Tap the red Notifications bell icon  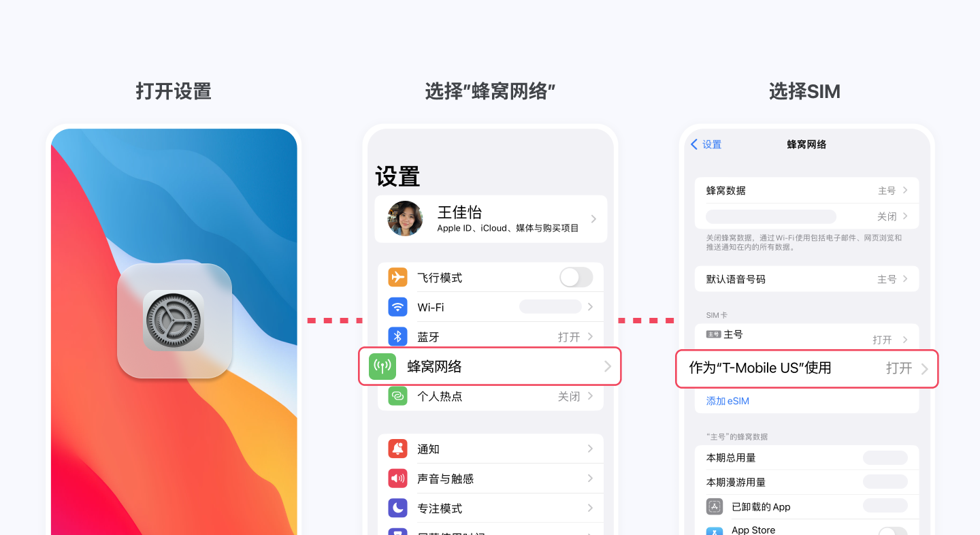[397, 449]
